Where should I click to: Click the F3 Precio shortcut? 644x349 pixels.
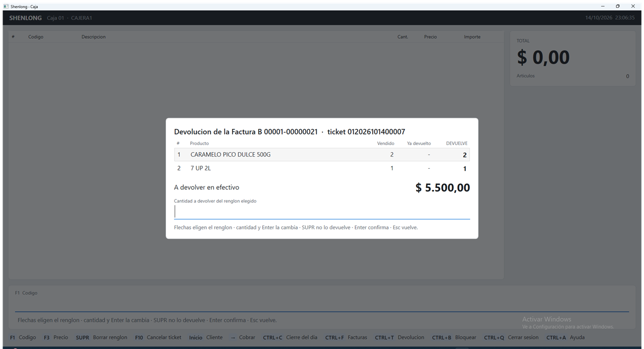pyautogui.click(x=56, y=337)
